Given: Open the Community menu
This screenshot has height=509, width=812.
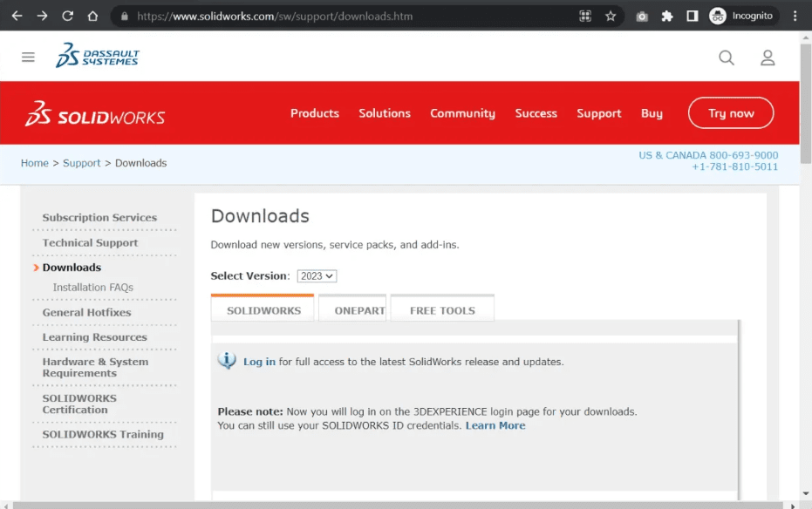Looking at the screenshot, I should (462, 113).
